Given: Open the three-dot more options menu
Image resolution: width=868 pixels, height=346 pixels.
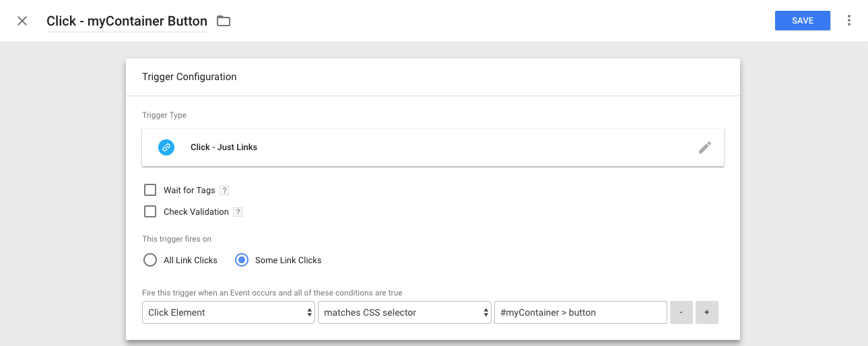Looking at the screenshot, I should point(849,21).
